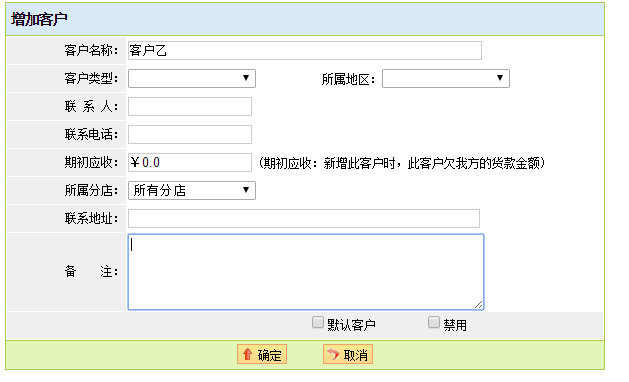The height and width of the screenshot is (382, 629).
Task: Focus the 客户名称 field containing 客户乙
Action: click(305, 51)
